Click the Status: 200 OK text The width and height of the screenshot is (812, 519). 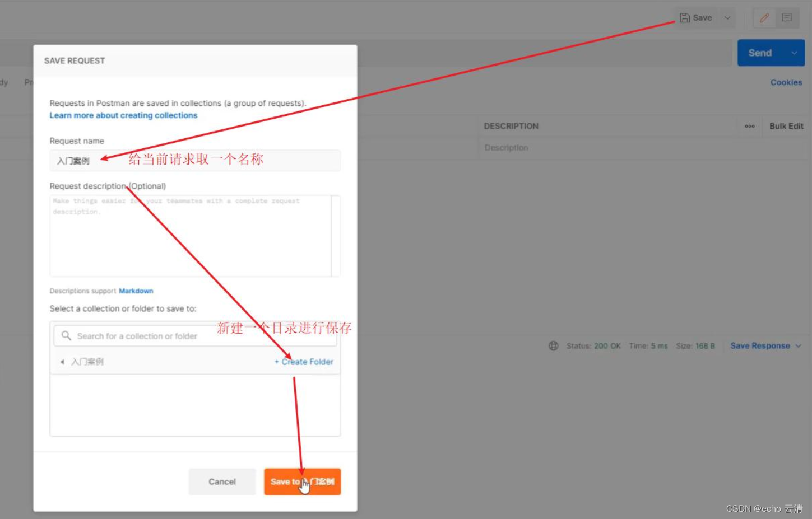tap(593, 346)
